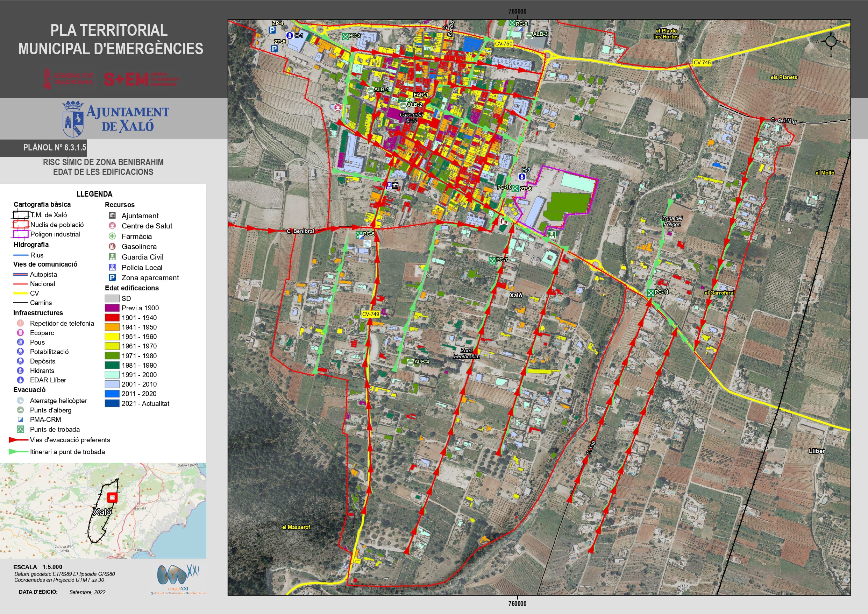Click the compass rose on the map
Viewport: 868px width, 614px height.
tap(831, 41)
